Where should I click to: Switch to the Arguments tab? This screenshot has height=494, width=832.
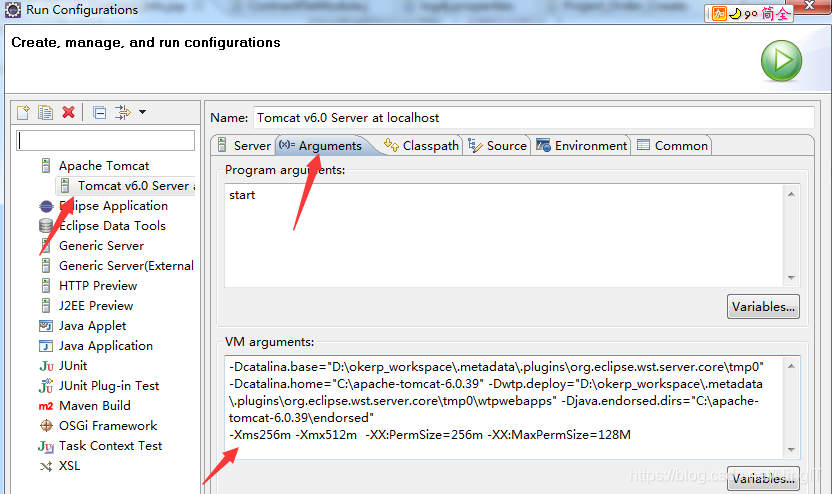(320, 145)
